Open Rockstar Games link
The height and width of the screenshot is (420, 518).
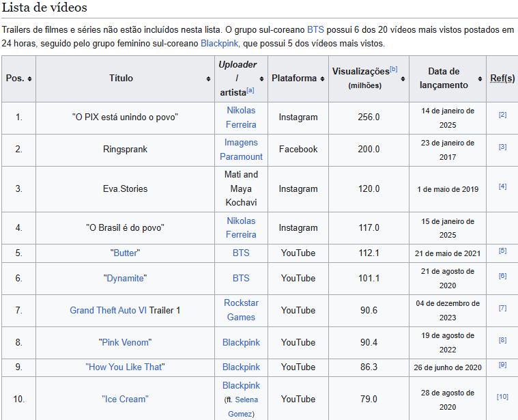pos(241,310)
